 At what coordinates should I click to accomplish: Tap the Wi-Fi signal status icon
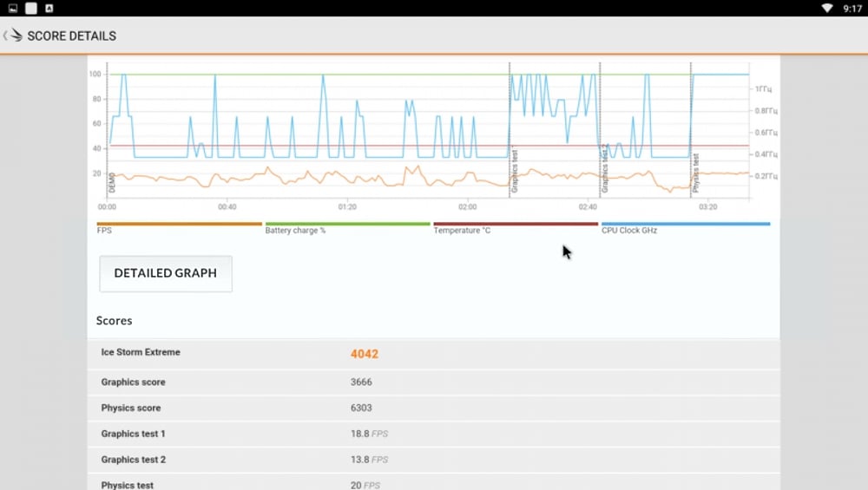(826, 8)
